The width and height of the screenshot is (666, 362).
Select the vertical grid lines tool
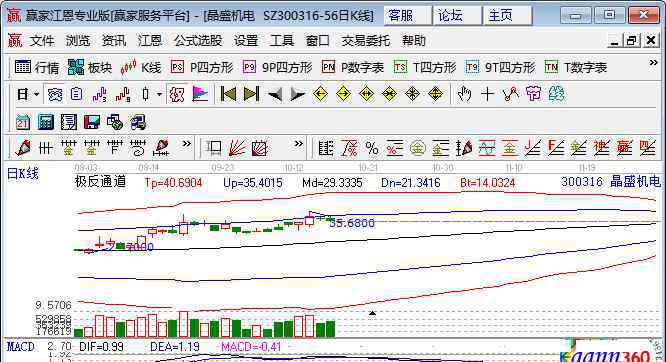(45, 148)
